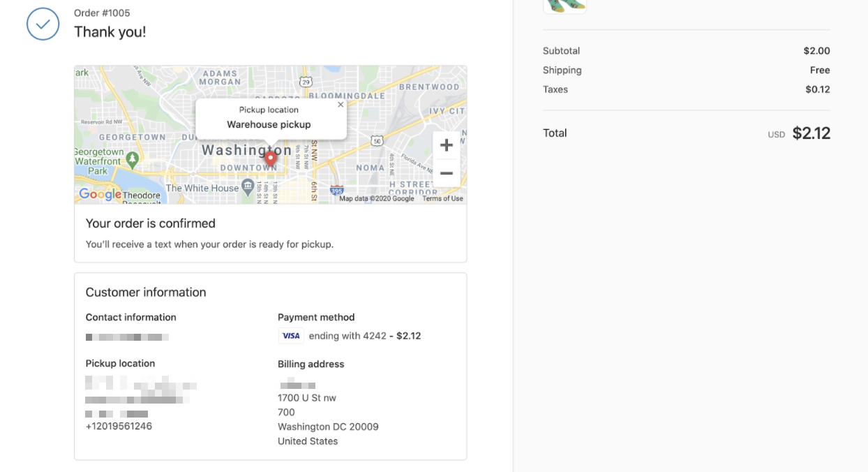868x472 pixels.
Task: Click the product thumbnail in order summary
Action: tap(564, 6)
